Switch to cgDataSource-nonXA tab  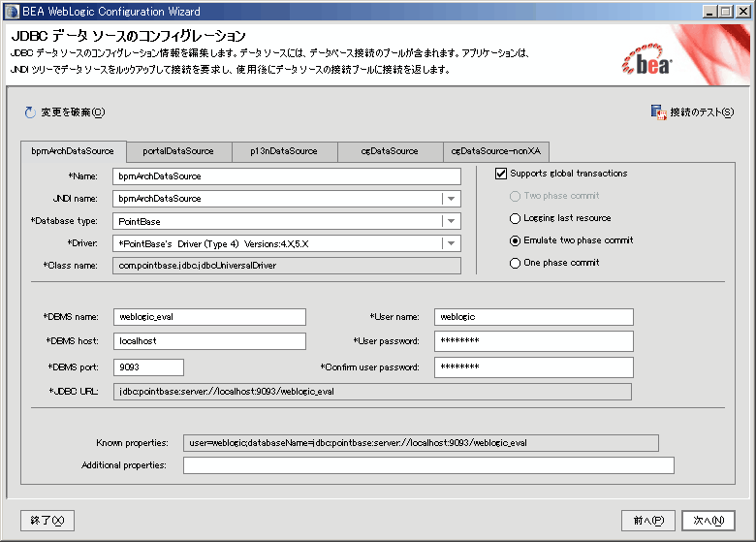click(496, 151)
